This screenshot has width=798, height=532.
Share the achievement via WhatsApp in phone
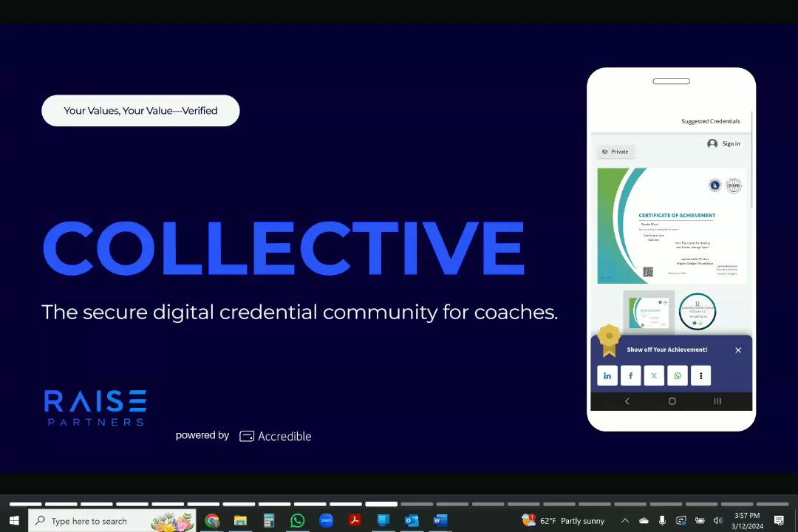(x=678, y=375)
